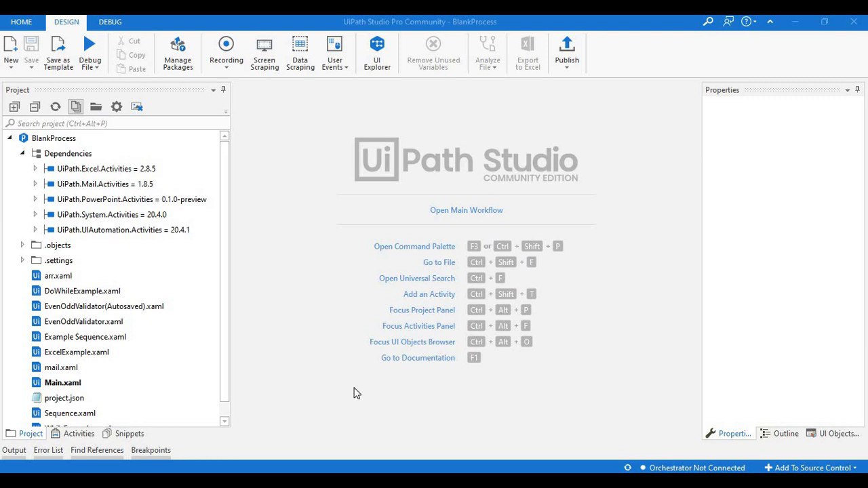Click Orchestrator Not Connected status

click(x=692, y=468)
